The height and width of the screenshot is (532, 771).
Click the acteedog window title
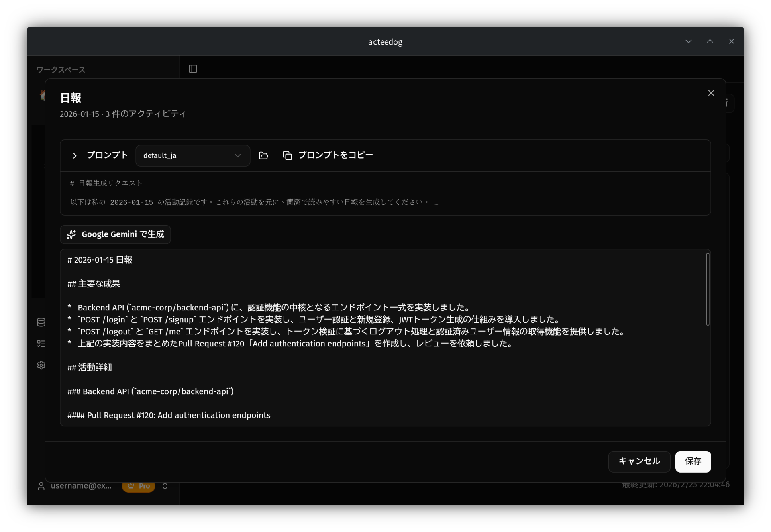385,42
